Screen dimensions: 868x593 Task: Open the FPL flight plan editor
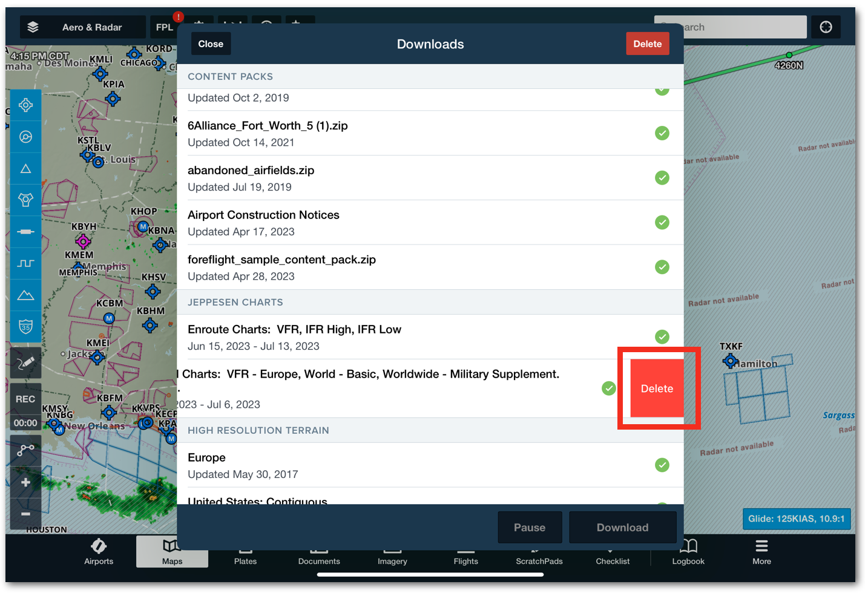click(x=164, y=27)
